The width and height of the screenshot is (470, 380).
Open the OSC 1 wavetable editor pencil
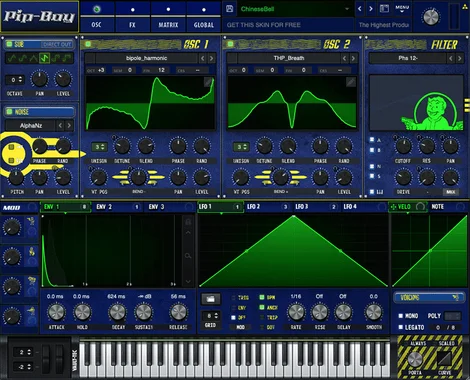(x=208, y=81)
